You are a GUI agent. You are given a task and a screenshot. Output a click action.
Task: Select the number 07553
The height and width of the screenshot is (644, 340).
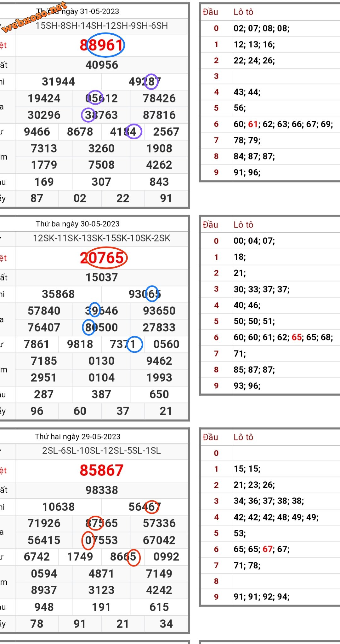(x=101, y=540)
